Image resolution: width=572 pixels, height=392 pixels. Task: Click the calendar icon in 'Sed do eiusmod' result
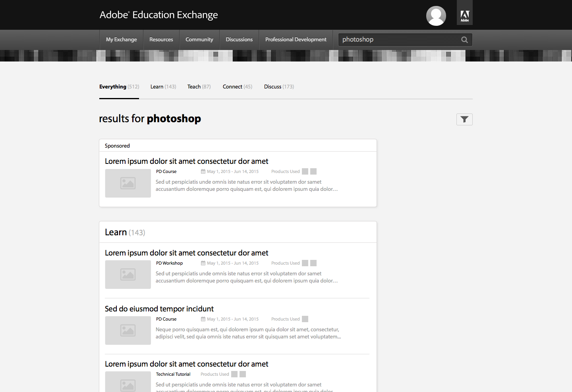coord(203,319)
